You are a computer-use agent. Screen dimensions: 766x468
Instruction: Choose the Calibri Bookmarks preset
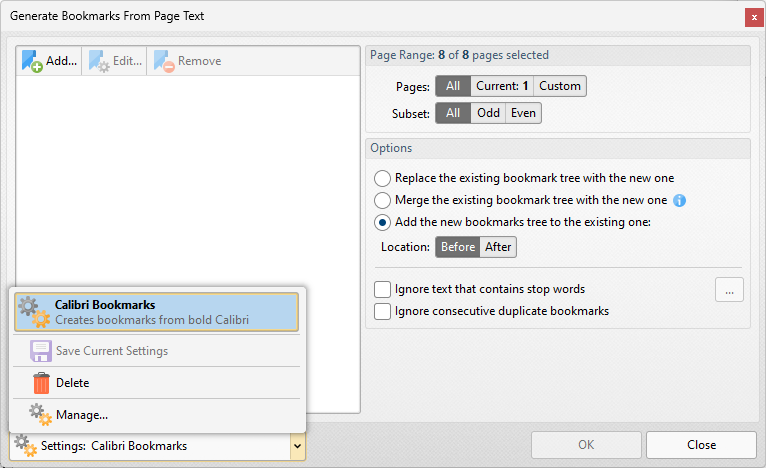pos(156,312)
